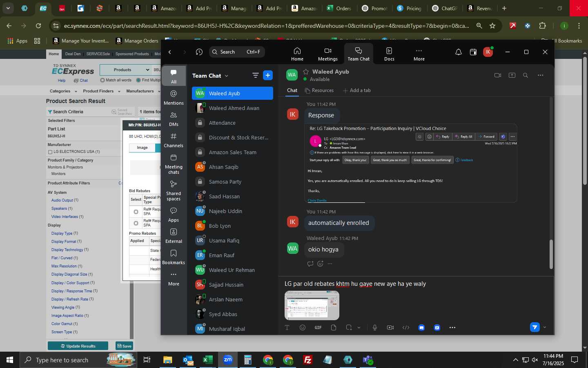
Task: Open External in Zoom sidebar
Action: (x=174, y=236)
